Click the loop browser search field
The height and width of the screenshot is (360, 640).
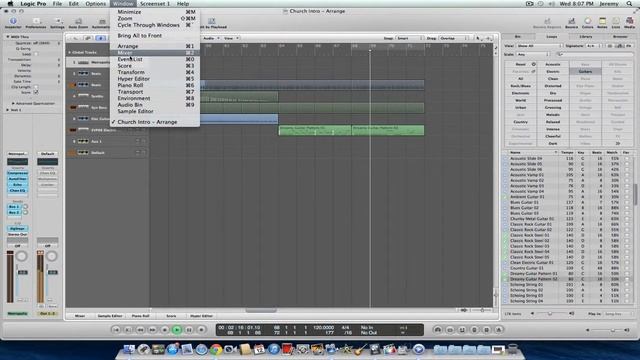[x=594, y=54]
